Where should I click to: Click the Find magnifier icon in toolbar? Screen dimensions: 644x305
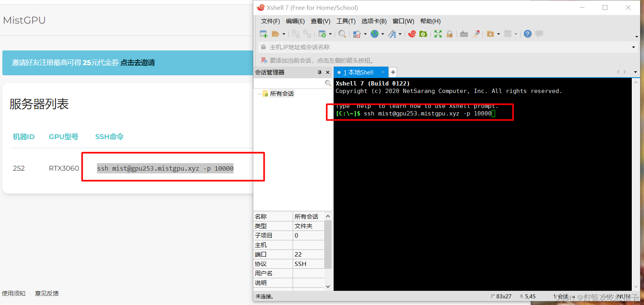(x=342, y=34)
